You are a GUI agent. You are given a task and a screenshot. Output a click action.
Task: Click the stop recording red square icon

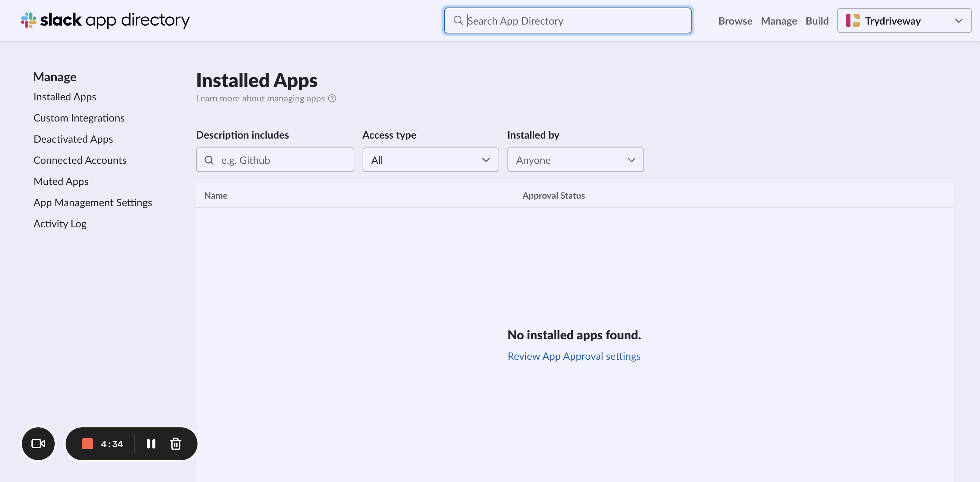(87, 443)
